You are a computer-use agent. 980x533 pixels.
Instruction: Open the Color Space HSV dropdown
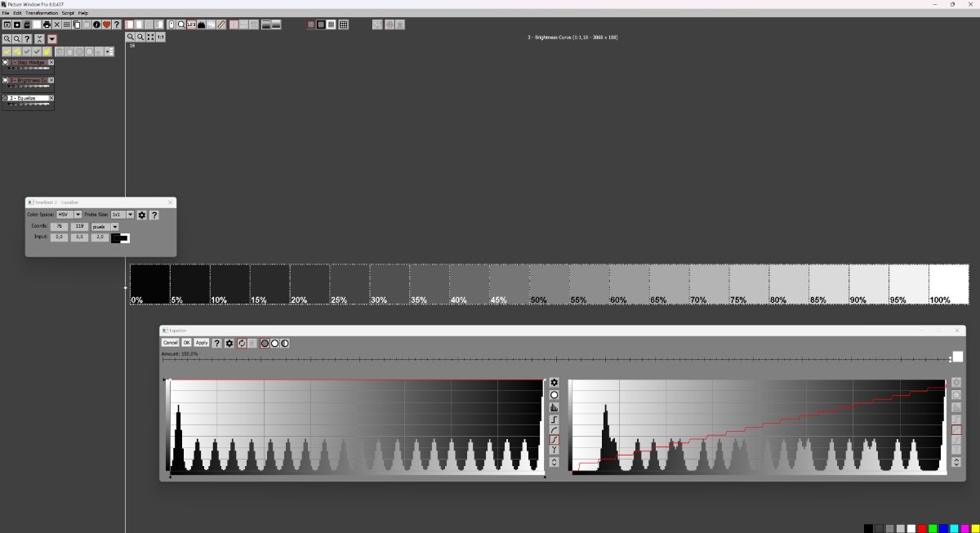pos(78,215)
